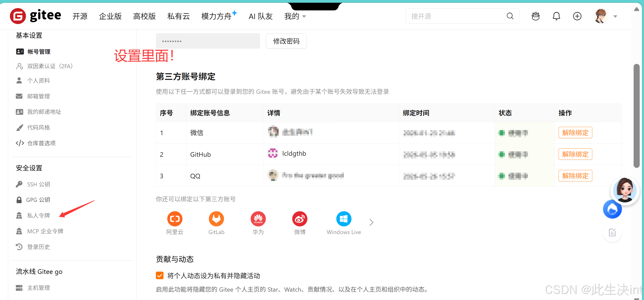Show more third-party accounts chevron
Screen dimensions: 644x300
click(371, 222)
